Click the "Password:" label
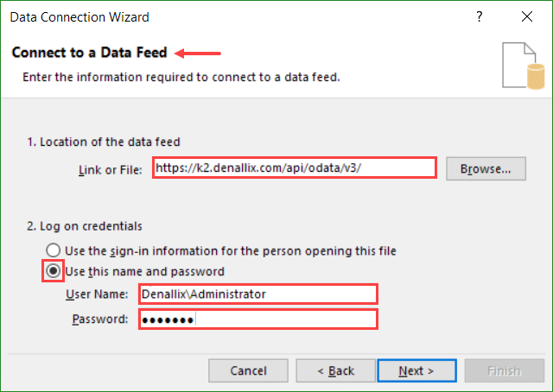Screen dimensions: 553x392 (x=100, y=320)
